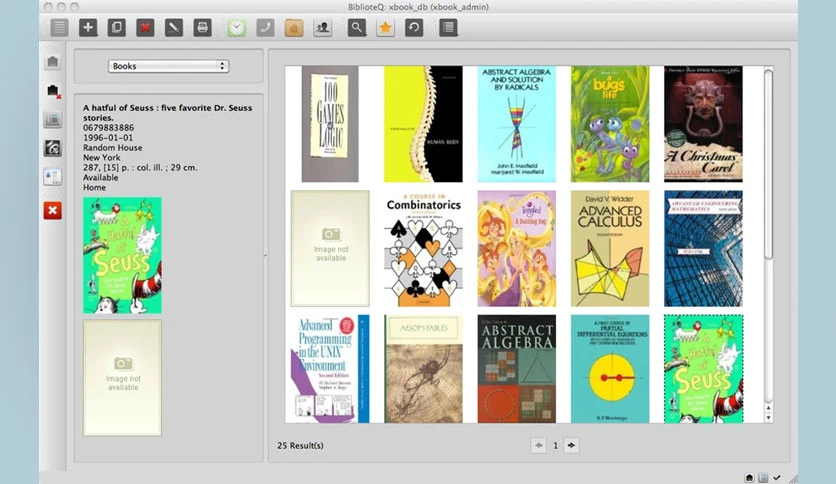Select A Christmas Carol book cover
Screen dimensions: 836x484
click(x=703, y=124)
